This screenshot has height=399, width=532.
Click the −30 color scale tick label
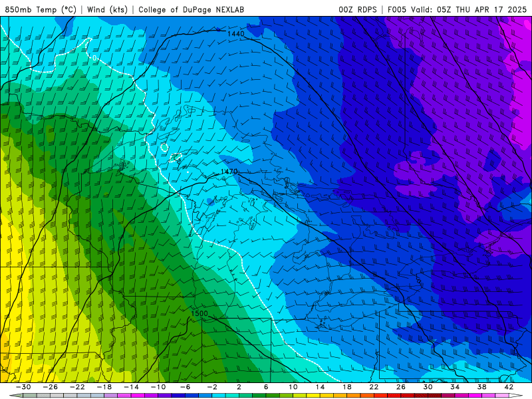point(23,387)
